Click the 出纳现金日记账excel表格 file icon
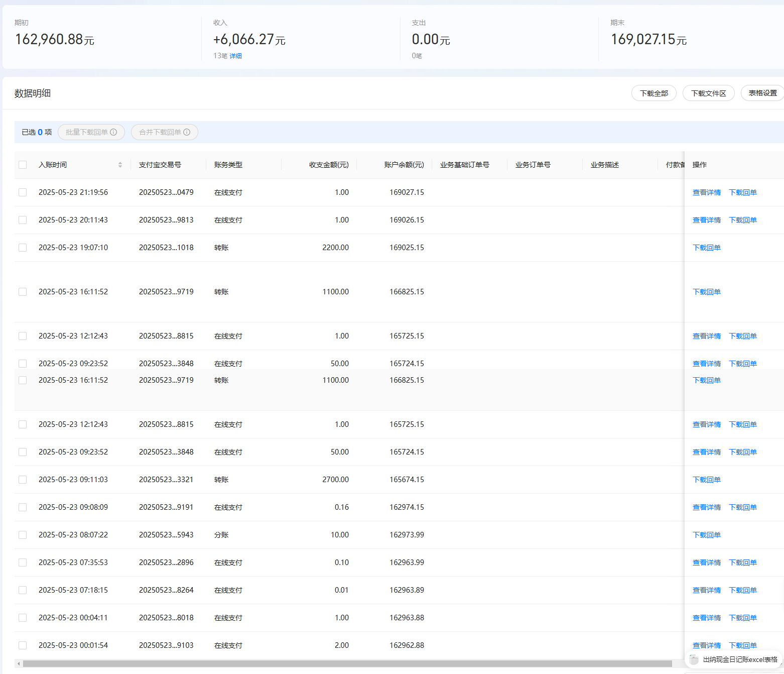Screen dimensions: 784x674 tap(694, 659)
